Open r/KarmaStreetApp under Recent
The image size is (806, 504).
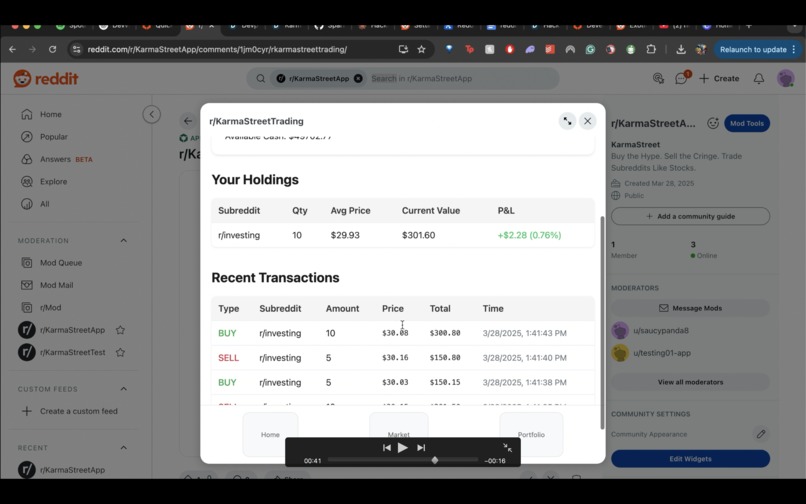click(72, 470)
